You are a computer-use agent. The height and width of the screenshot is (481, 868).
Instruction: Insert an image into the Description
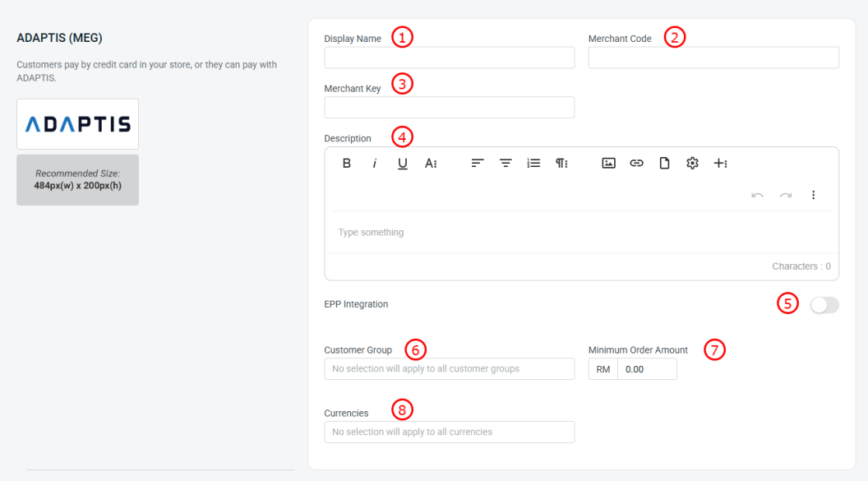tap(608, 164)
